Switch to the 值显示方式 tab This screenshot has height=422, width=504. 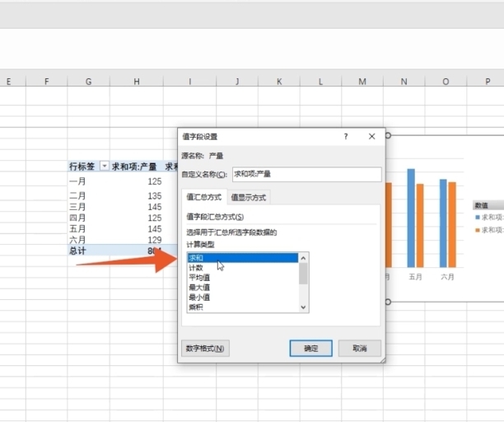click(249, 197)
